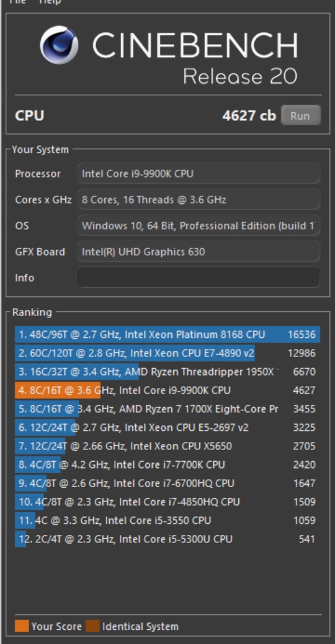The width and height of the screenshot is (335, 644).
Task: Select the Core i5-5300U ranking row
Action: point(167,539)
